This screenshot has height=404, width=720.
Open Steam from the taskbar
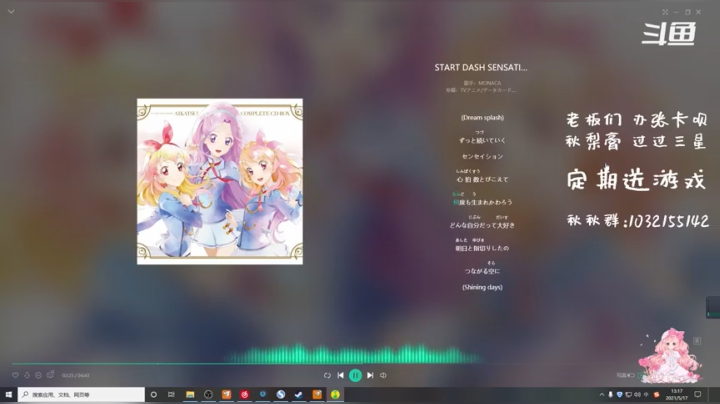point(299,394)
